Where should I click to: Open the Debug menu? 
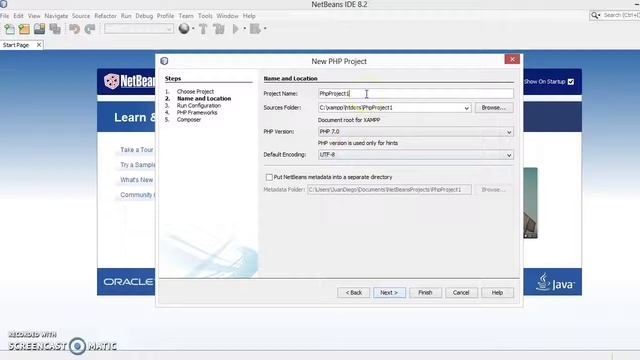pos(144,16)
